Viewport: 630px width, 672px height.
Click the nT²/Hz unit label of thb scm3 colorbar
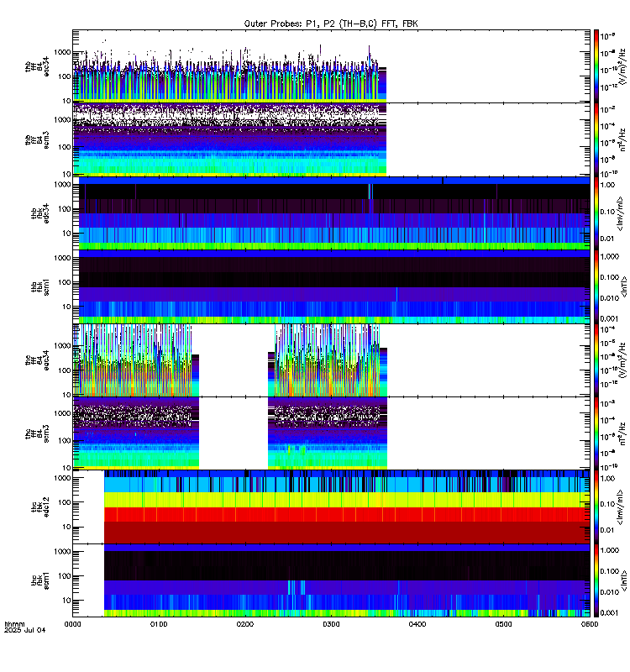[622, 139]
